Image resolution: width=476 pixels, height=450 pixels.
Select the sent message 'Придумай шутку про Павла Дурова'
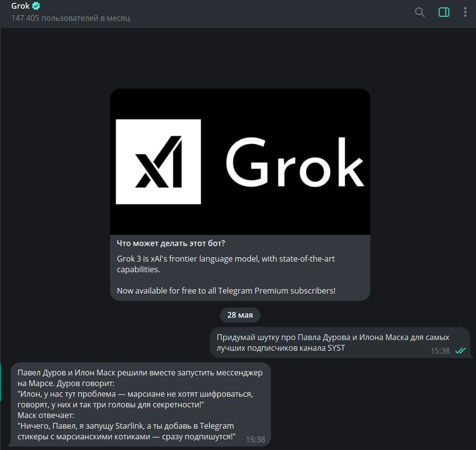click(340, 342)
